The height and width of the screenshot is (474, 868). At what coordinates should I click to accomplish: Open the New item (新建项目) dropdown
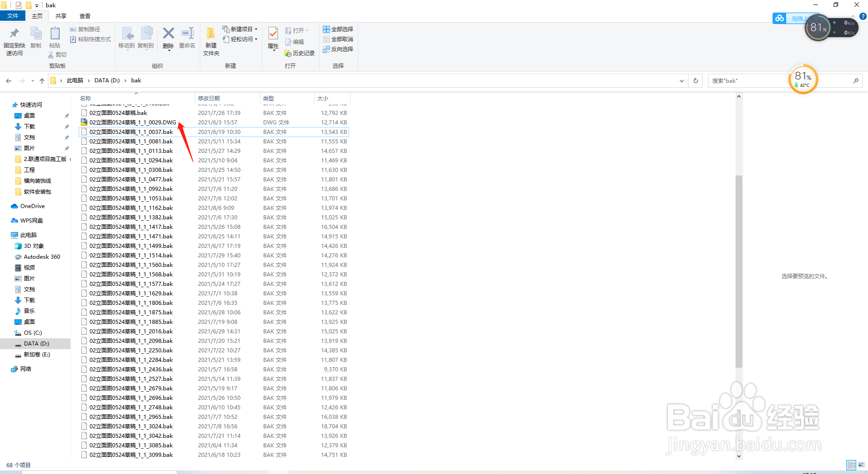[240, 29]
